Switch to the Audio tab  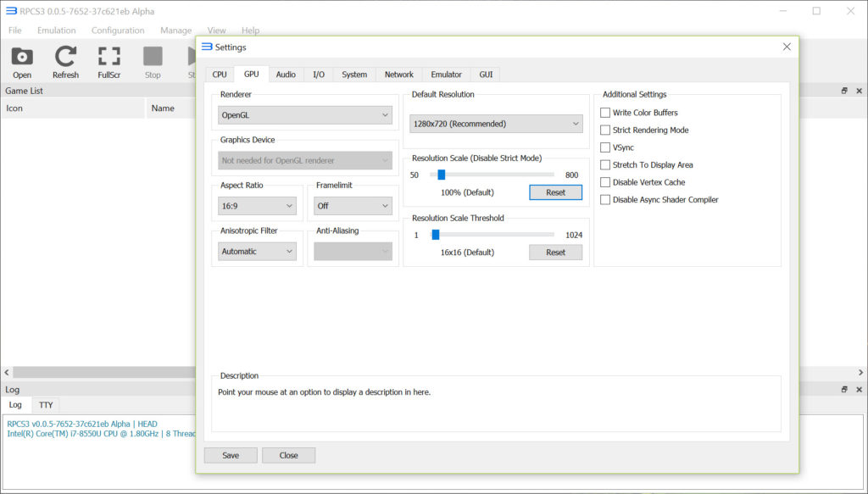286,74
